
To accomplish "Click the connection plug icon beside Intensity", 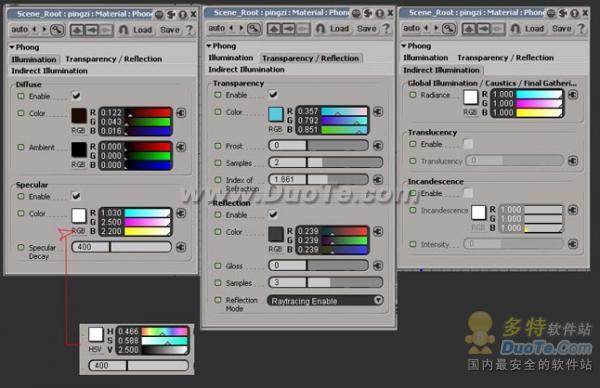I will point(573,244).
